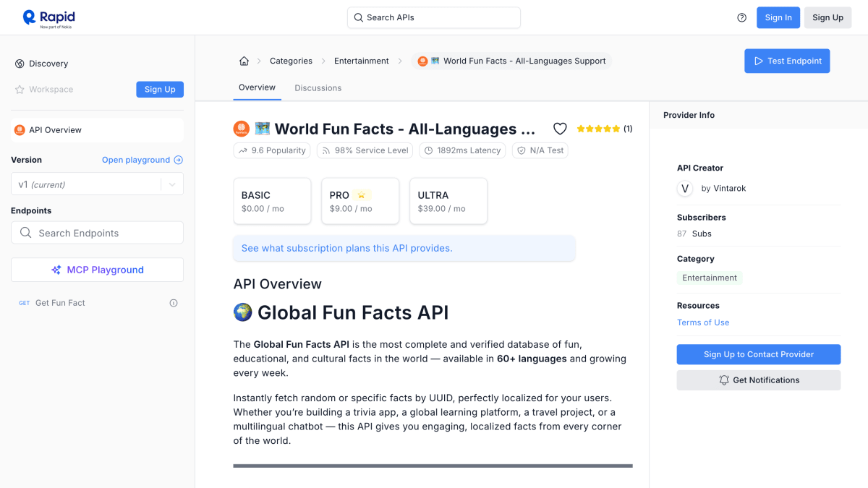Viewport: 868px width, 488px height.
Task: Open the Terms of Use link
Action: [703, 322]
